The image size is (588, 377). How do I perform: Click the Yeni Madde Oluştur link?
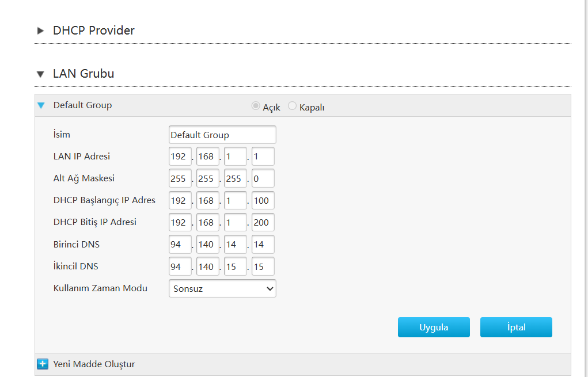94,364
